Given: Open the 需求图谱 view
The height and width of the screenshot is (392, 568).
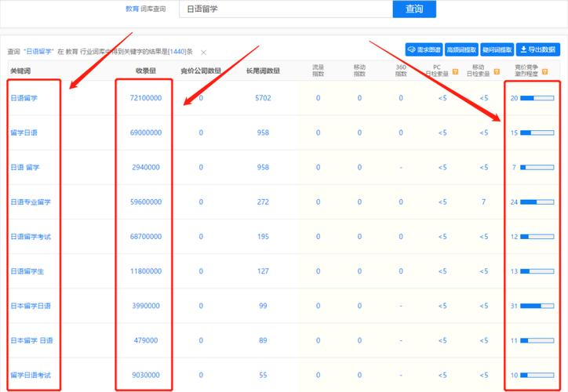Looking at the screenshot, I should (423, 49).
